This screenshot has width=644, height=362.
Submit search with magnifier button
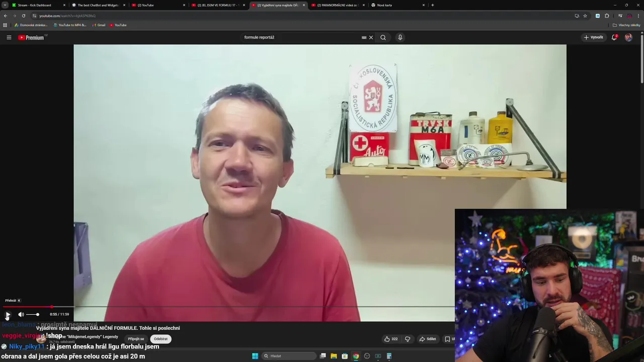[383, 37]
